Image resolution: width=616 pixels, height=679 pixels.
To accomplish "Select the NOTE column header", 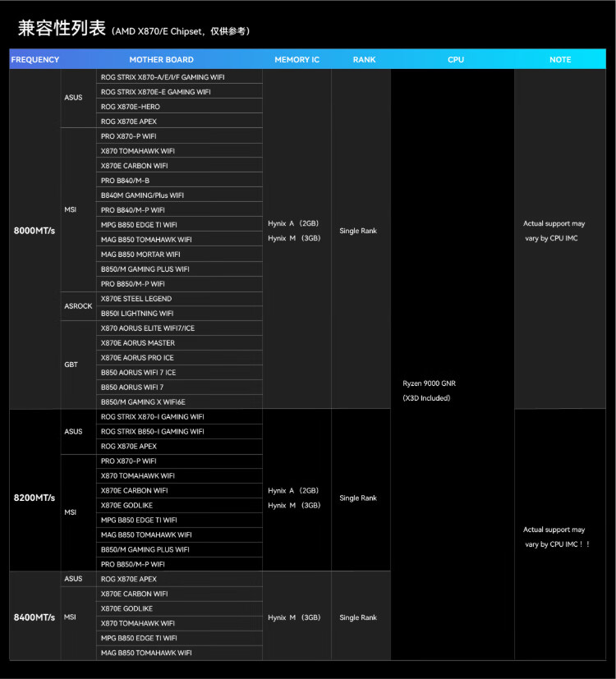I will (560, 60).
